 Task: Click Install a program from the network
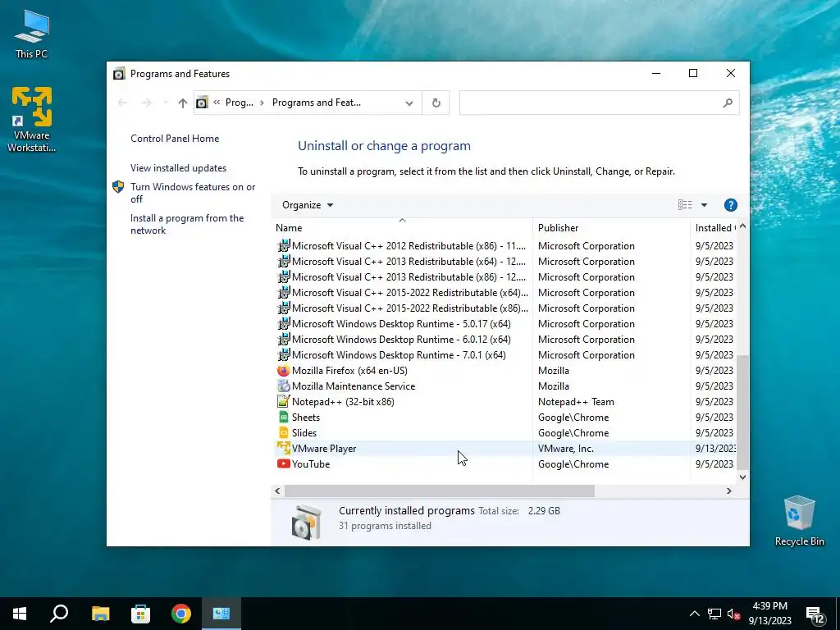(x=187, y=224)
